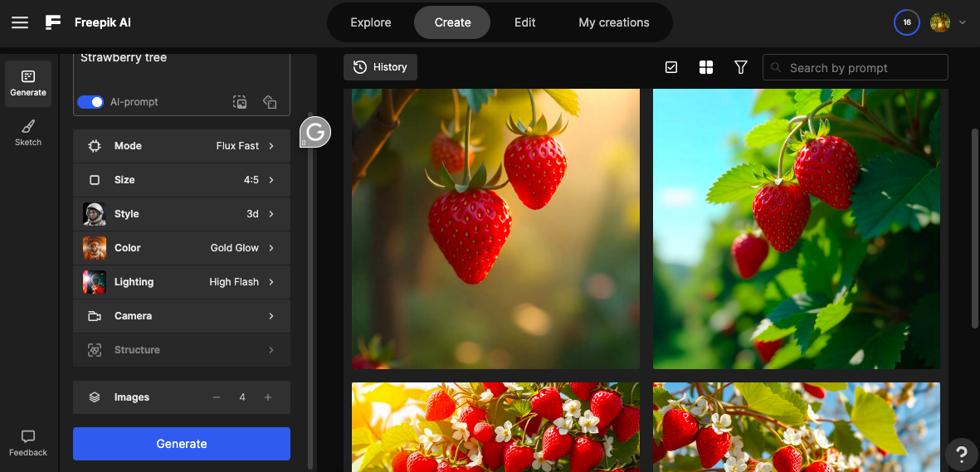Image resolution: width=980 pixels, height=472 pixels.
Task: Click the Structure scan icon
Action: 95,350
